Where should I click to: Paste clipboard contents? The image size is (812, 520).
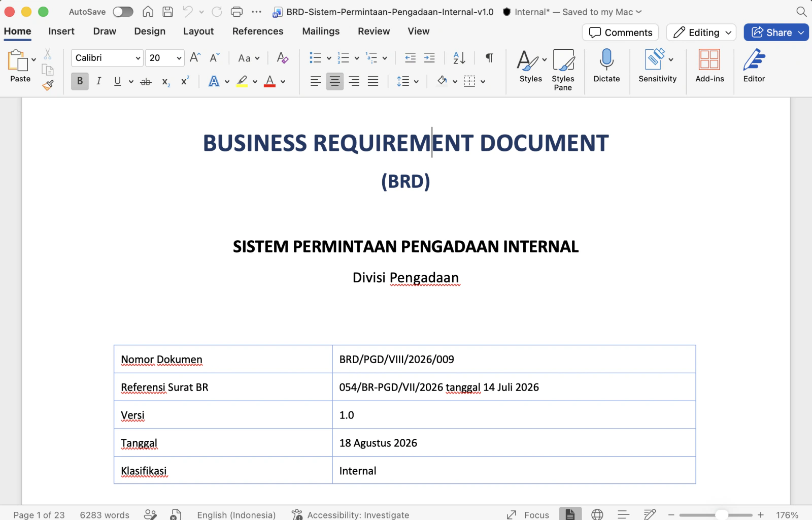[x=18, y=66]
